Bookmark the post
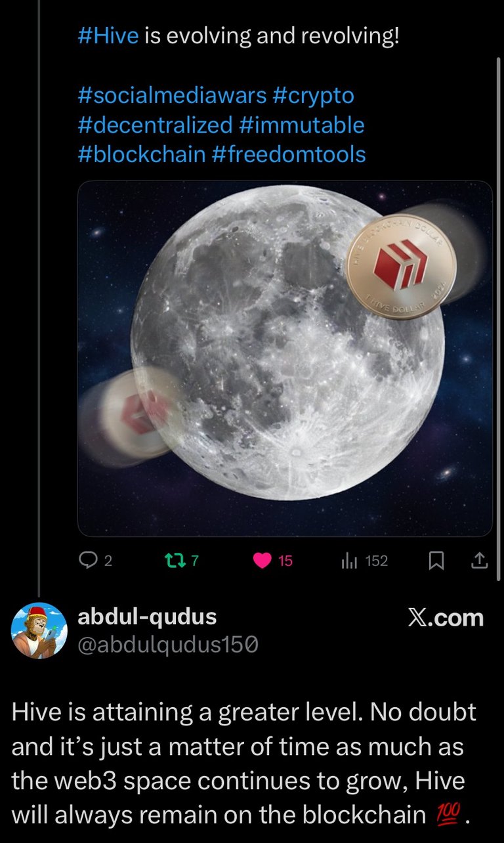Image resolution: width=504 pixels, height=843 pixels. pyautogui.click(x=436, y=561)
